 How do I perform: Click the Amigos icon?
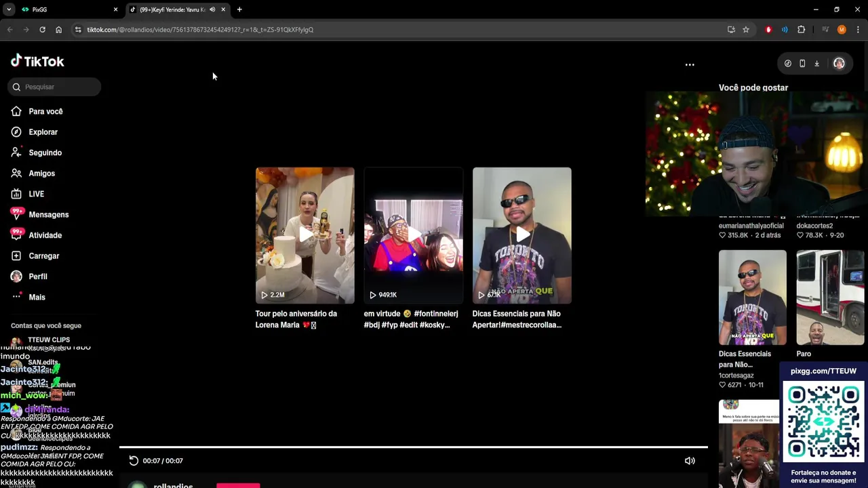coord(16,174)
